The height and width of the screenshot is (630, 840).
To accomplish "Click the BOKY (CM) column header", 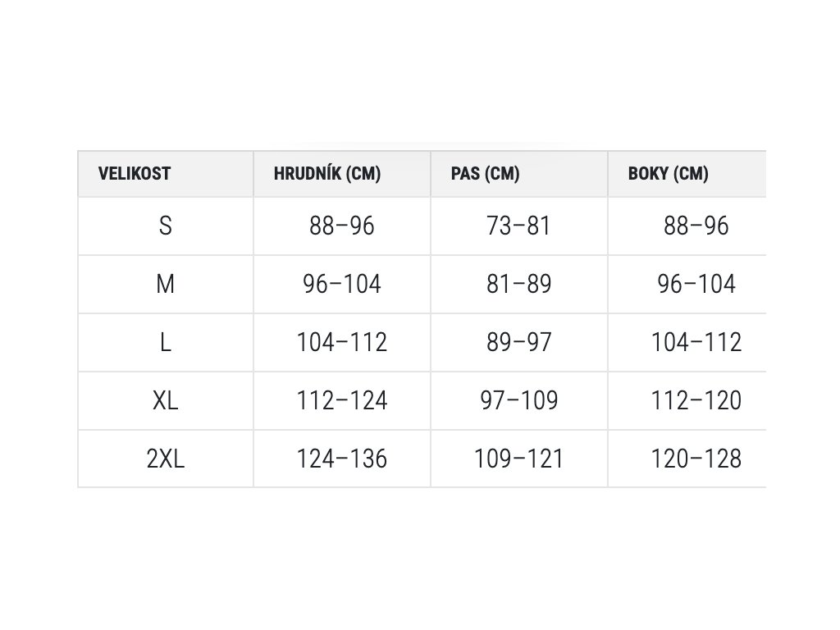I will coord(668,174).
